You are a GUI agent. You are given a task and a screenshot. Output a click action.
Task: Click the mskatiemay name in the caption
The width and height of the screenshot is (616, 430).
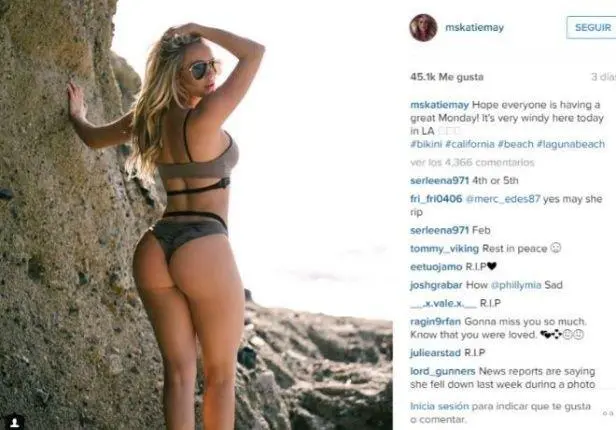point(439,105)
